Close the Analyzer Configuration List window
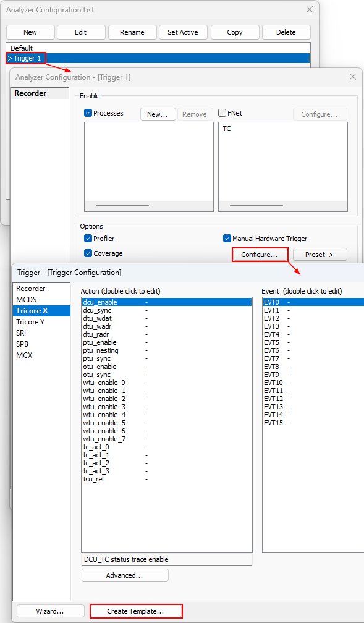 tap(309, 9)
